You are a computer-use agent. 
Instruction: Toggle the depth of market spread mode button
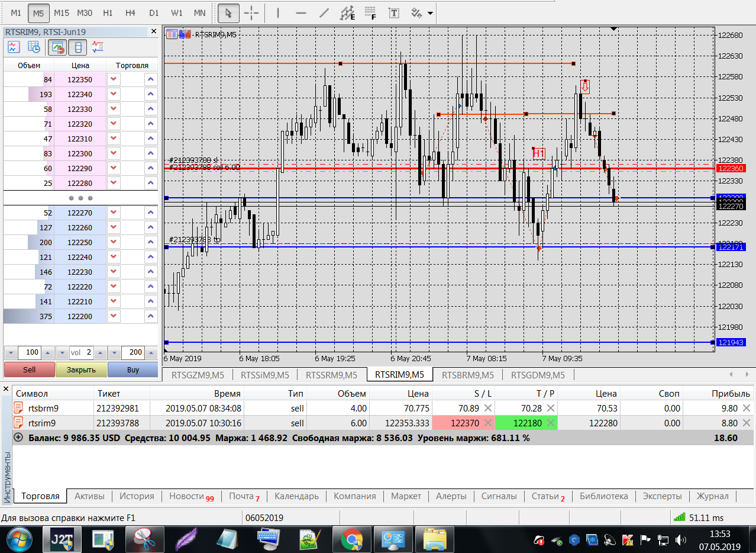(78, 47)
